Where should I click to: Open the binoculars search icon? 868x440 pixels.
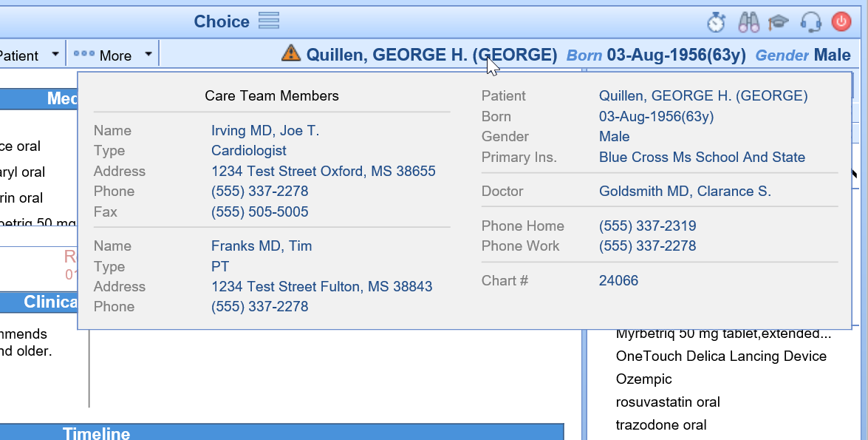748,22
